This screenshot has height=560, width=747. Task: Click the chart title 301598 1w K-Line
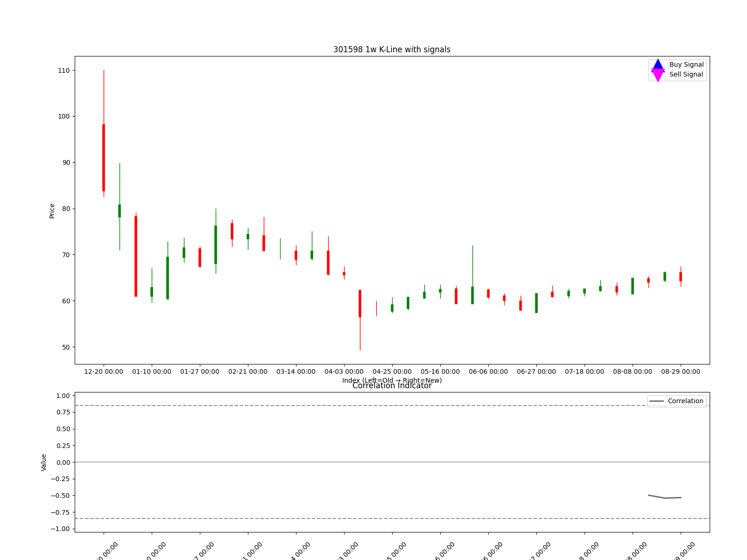tap(392, 49)
